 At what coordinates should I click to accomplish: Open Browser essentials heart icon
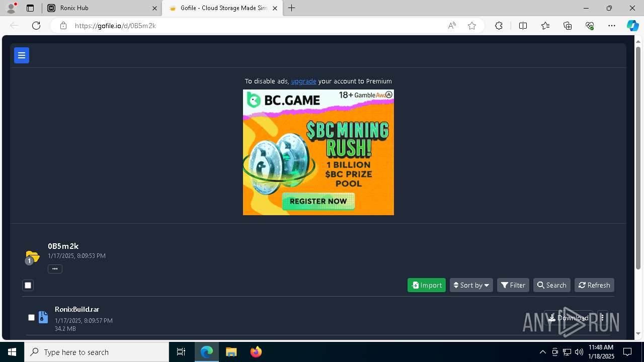(590, 26)
